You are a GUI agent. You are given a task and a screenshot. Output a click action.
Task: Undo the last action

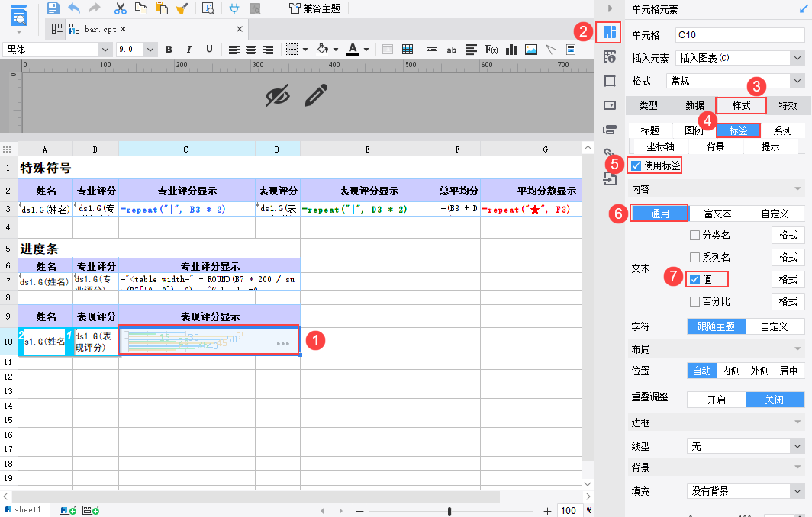coord(74,8)
